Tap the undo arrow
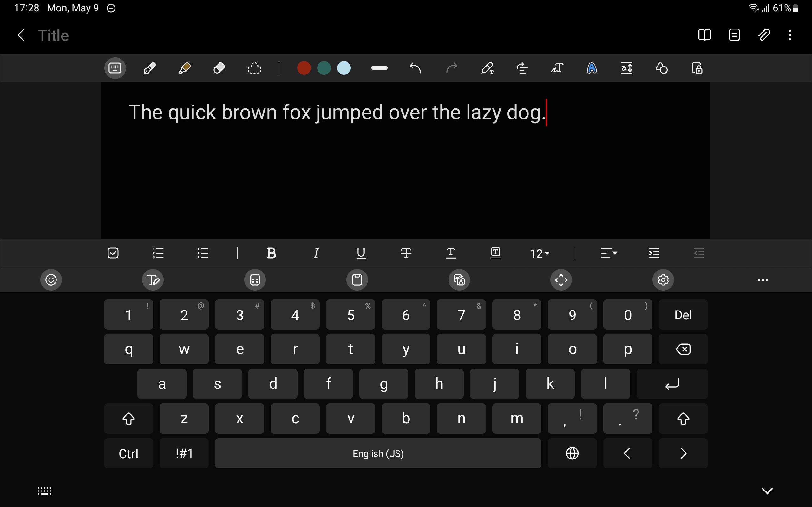Screen dimensions: 812x507 [416, 68]
